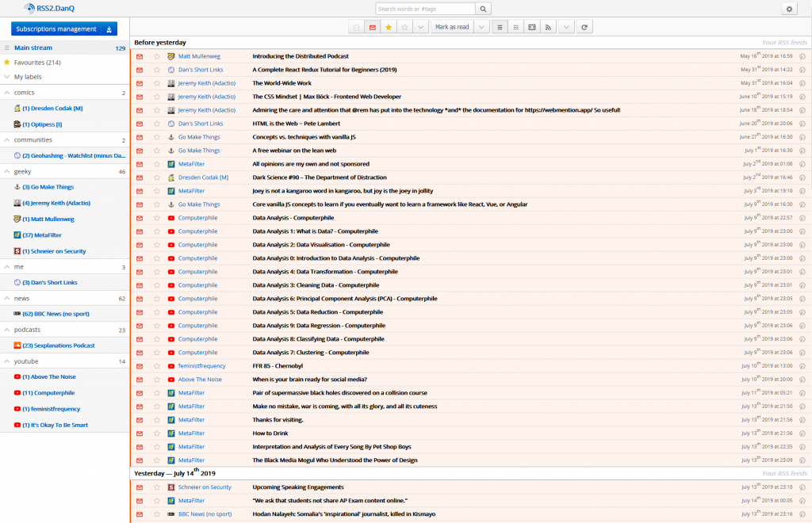812x523 pixels.
Task: Select 'Main stream' in the sidebar
Action: point(36,48)
